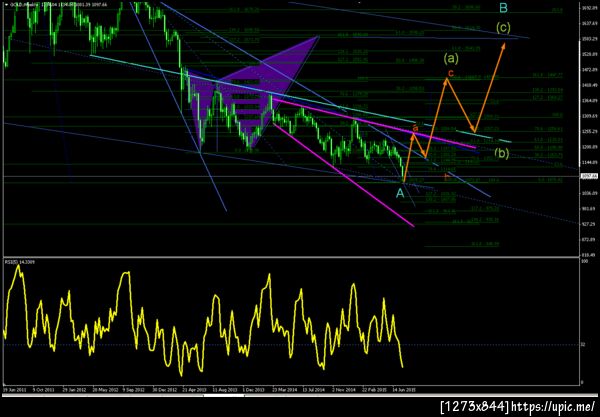Viewport: 600px width, 417px height.
Task: Click the current price tag on price axis
Action: [x=588, y=176]
